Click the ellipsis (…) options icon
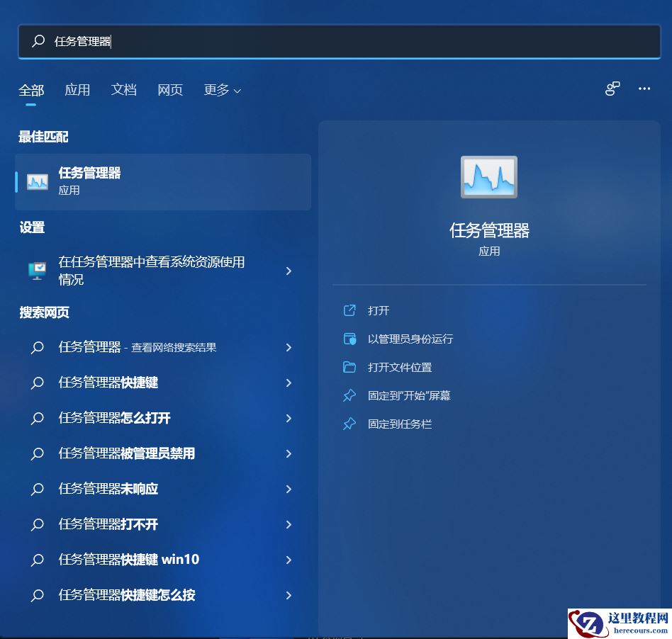This screenshot has width=672, height=639. (x=644, y=89)
